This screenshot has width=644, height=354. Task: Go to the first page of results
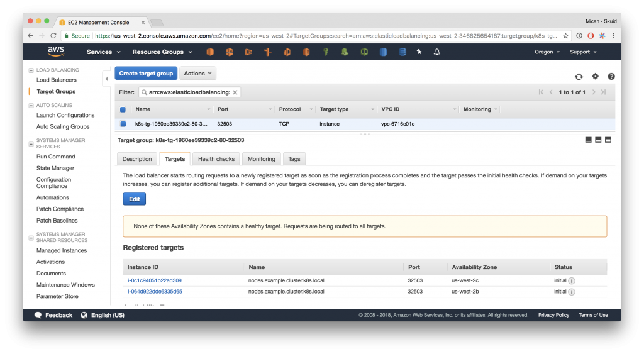coord(541,92)
